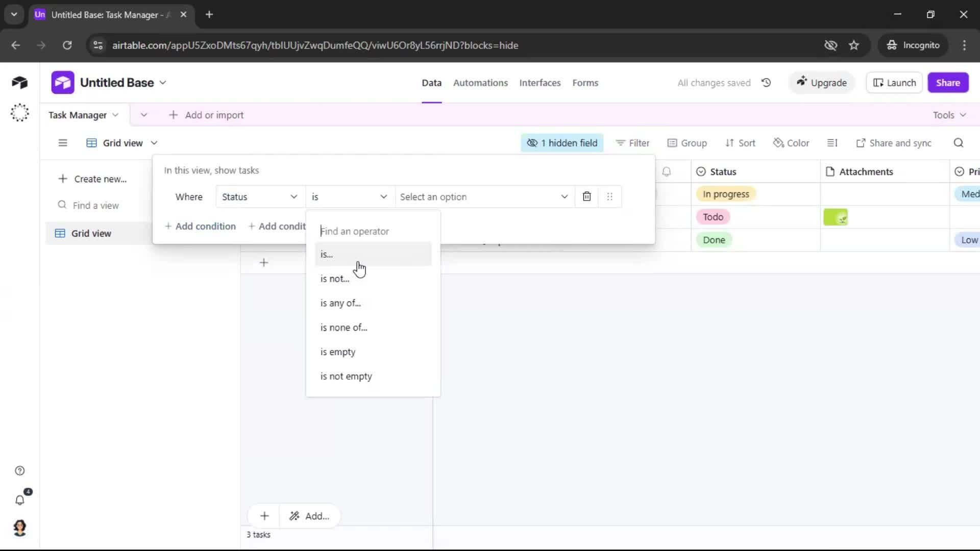Open base history clock icon
980x551 pixels.
point(766,83)
